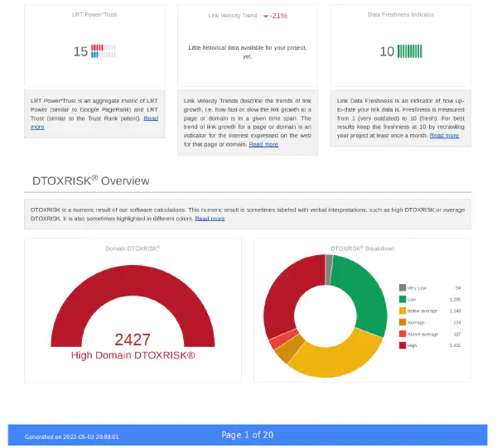Select the orange Average donut segment
The image size is (497, 448).
point(289,349)
